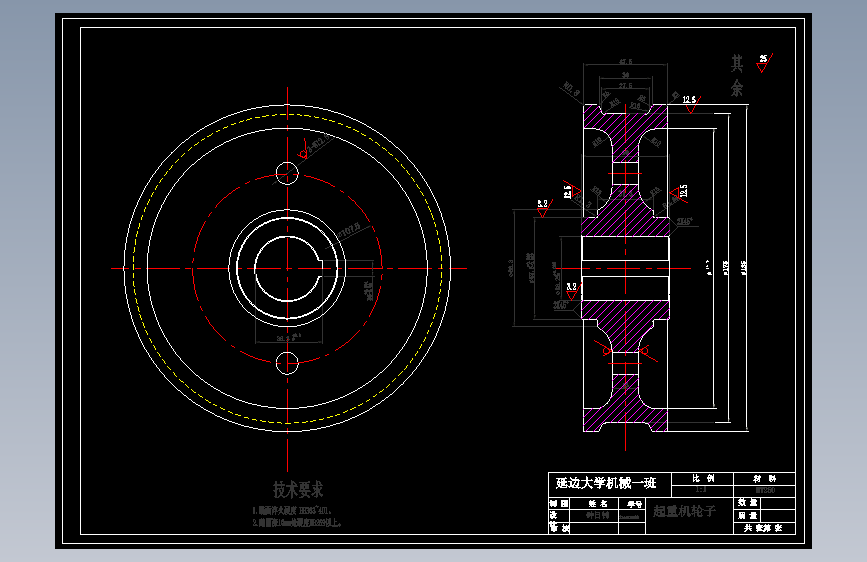The height and width of the screenshot is (562, 867).
Task: Click the '25' surface roughness symbol top right
Action: click(764, 63)
